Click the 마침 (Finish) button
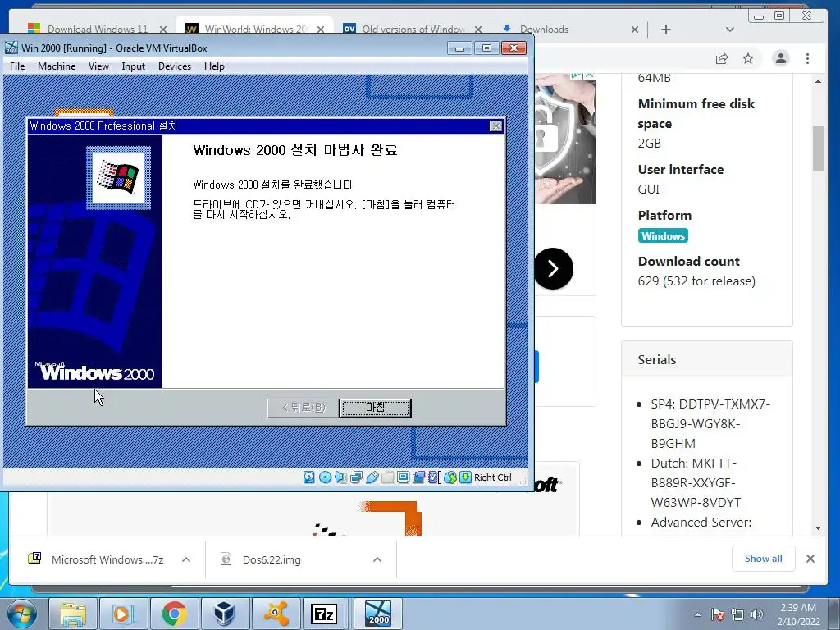This screenshot has height=630, width=840. [375, 408]
